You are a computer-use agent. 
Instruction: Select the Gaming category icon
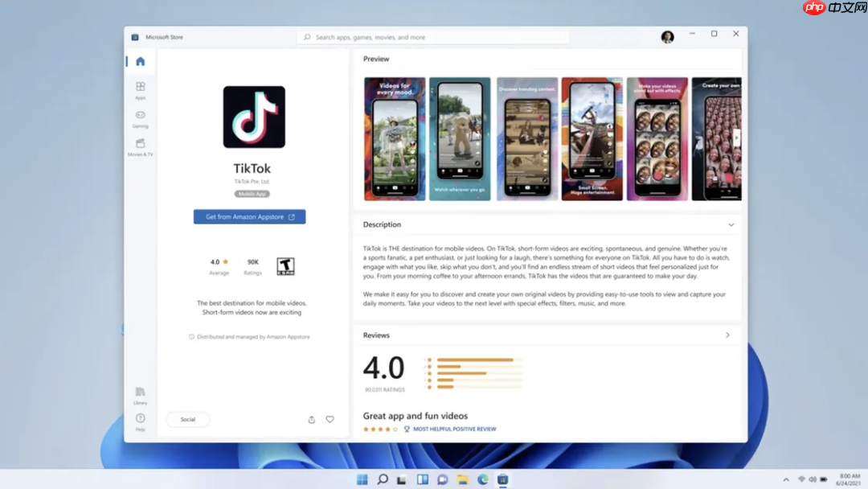141,117
